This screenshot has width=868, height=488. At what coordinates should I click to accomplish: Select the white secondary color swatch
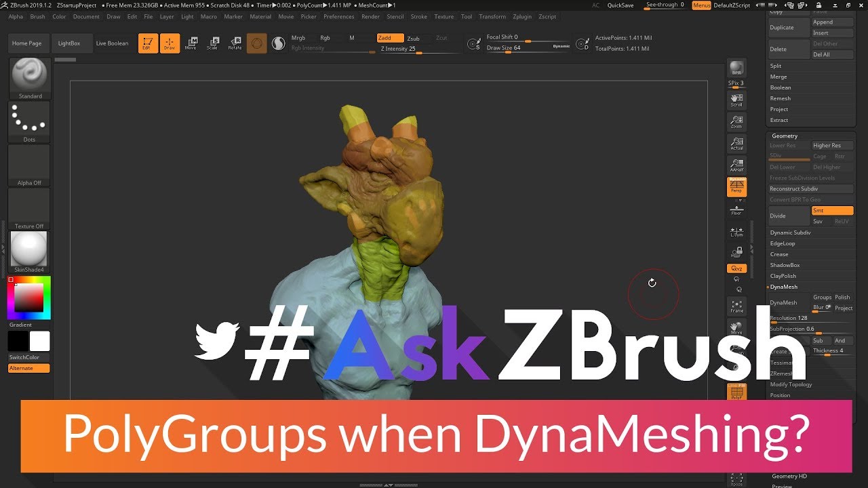pyautogui.click(x=39, y=341)
